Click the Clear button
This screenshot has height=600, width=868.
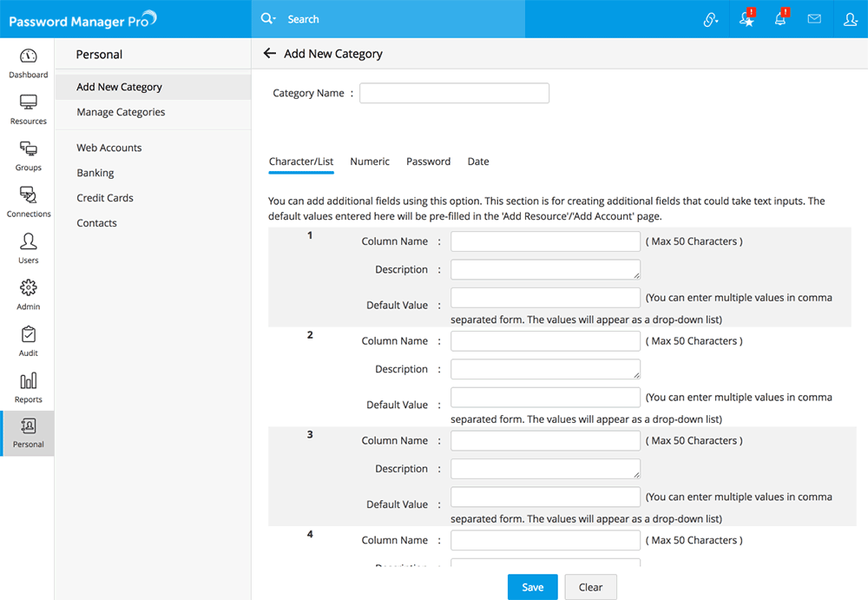tap(590, 587)
